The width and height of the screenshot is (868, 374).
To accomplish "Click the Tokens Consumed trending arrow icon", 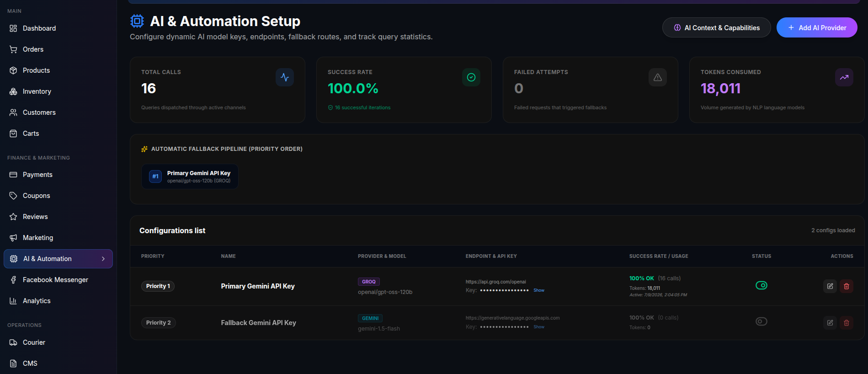I will point(844,77).
